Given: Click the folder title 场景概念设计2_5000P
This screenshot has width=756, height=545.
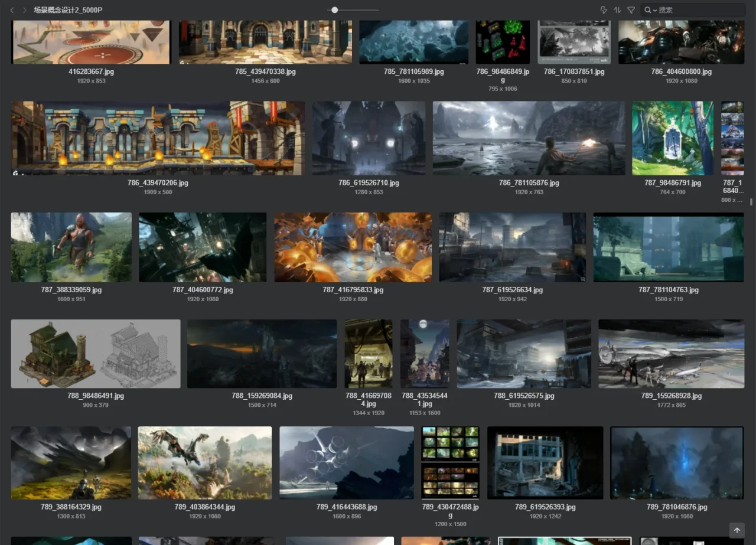Looking at the screenshot, I should click(x=68, y=10).
